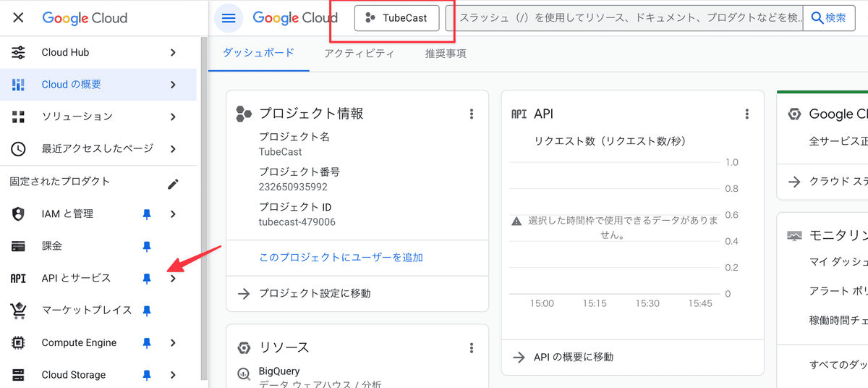Click the モニタリング card icon
The width and height of the screenshot is (868, 388).
coord(794,236)
